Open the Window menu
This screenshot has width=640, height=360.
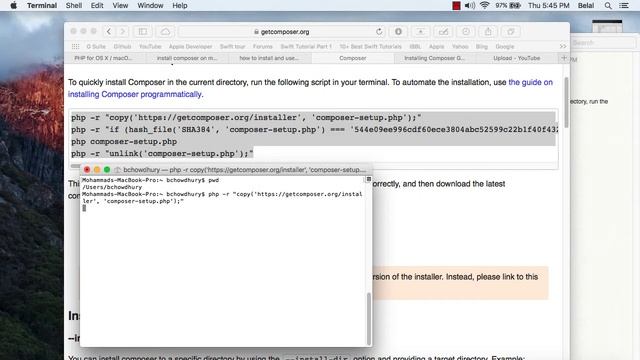point(150,5)
